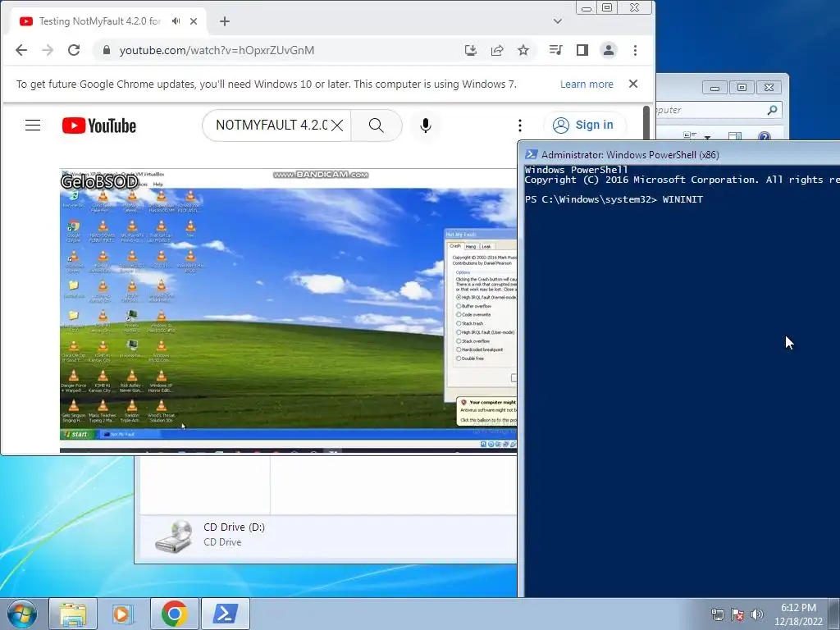Open Chrome tab search chevron
This screenshot has width=840, height=630.
point(558,21)
